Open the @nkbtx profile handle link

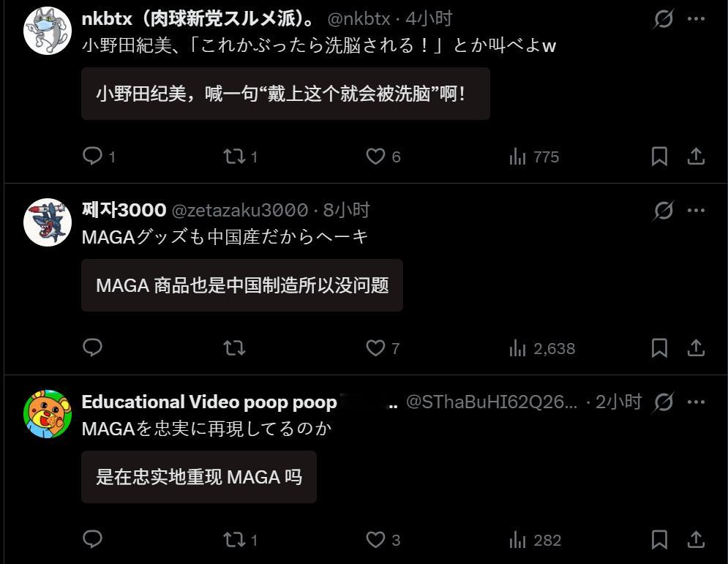(359, 19)
